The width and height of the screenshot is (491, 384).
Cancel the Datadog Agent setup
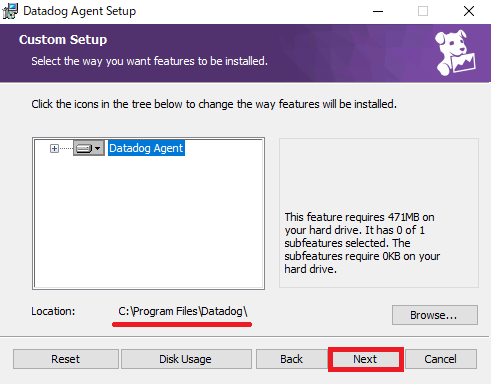441,359
